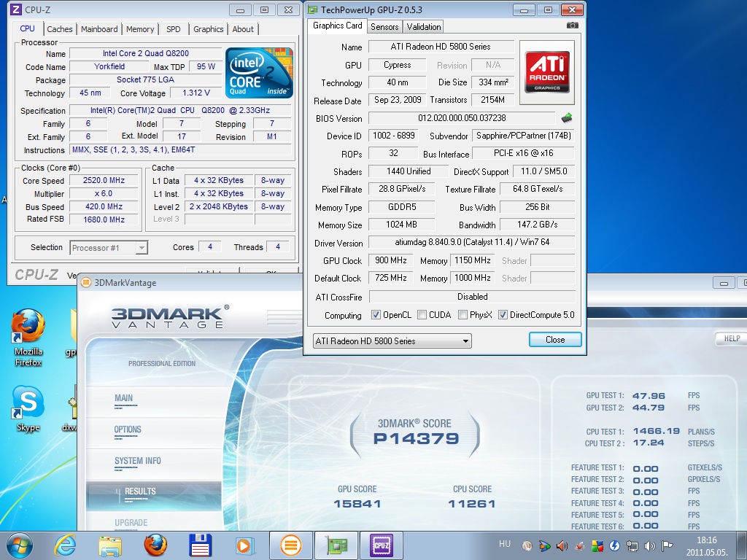Open the media player taskbar icon
Screen dimensions: 747x560
point(245,545)
